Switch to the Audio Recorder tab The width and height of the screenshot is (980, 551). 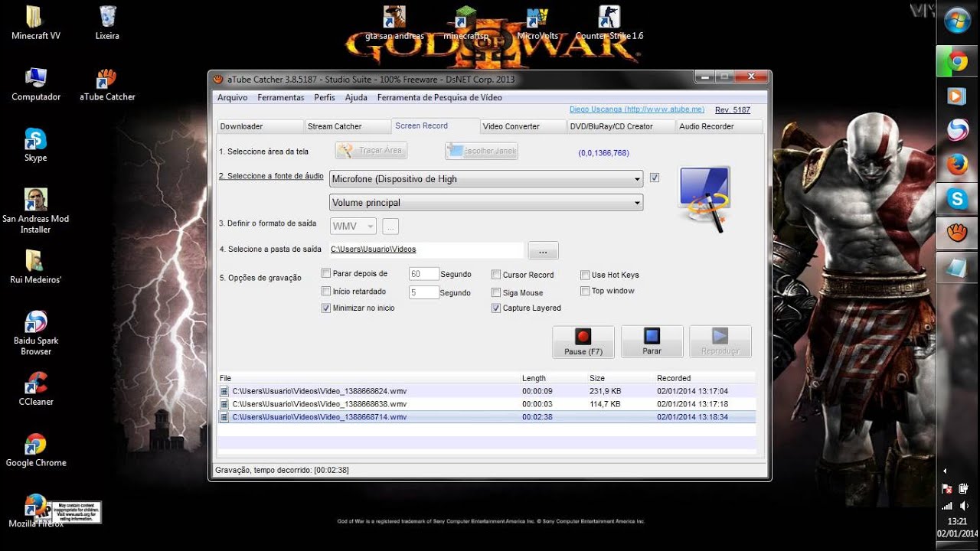point(720,126)
